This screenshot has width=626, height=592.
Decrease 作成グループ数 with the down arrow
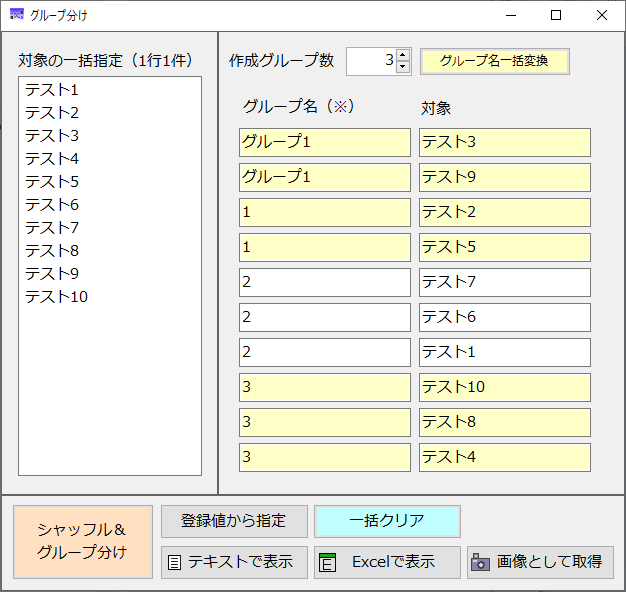[x=403, y=67]
